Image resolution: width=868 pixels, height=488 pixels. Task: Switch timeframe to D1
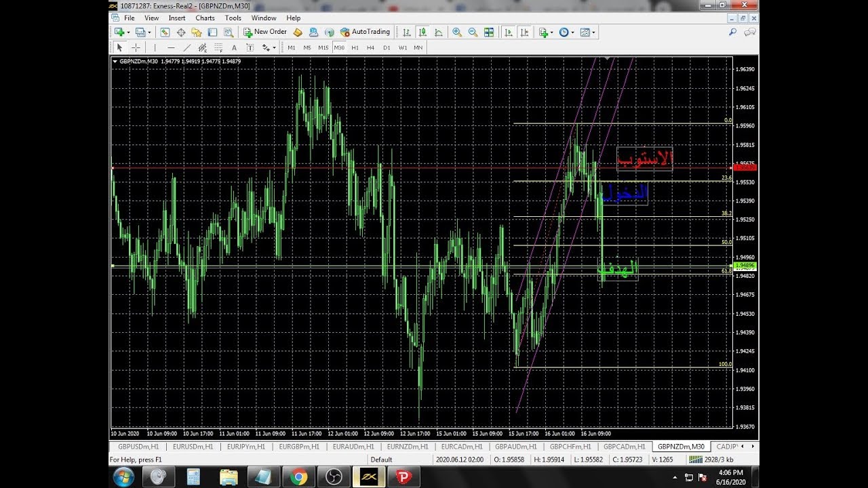(x=387, y=47)
